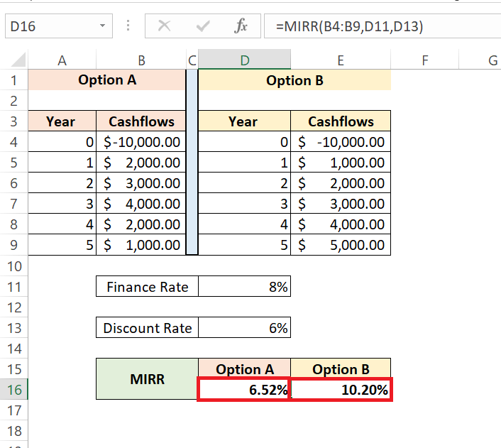The image size is (501, 448).
Task: Select Option B's $5,000.00 cashflow in year 5
Action: pyautogui.click(x=341, y=245)
